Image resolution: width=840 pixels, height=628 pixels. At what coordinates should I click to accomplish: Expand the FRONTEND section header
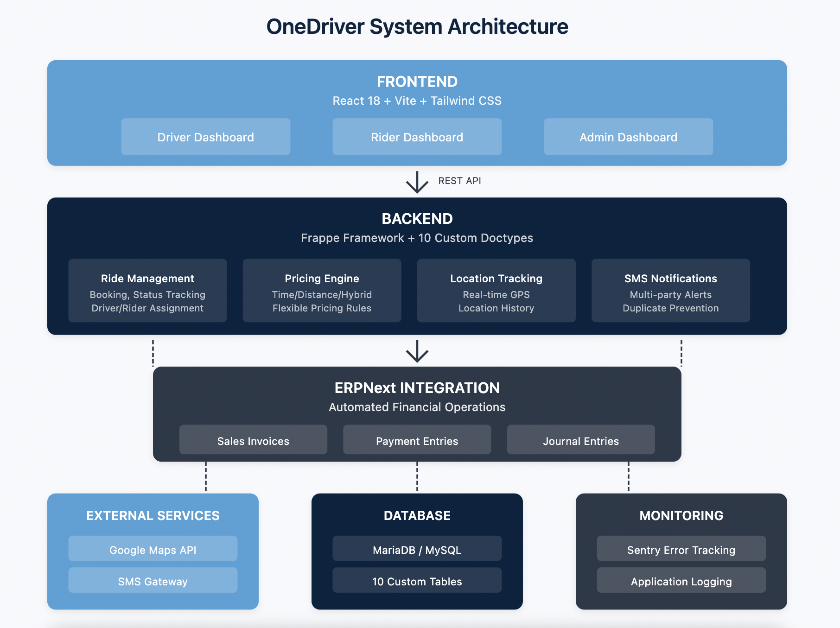pos(417,82)
